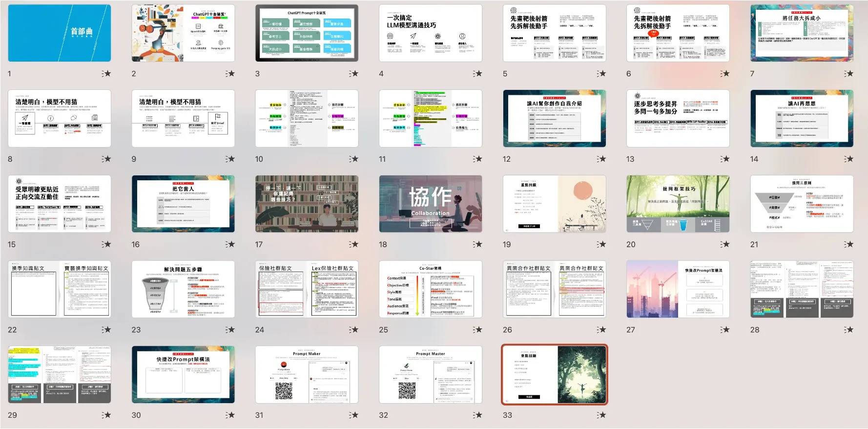Viewport: 868px width, 429px height.
Task: Select the 協作 Collaboration slide
Action: coord(431,204)
